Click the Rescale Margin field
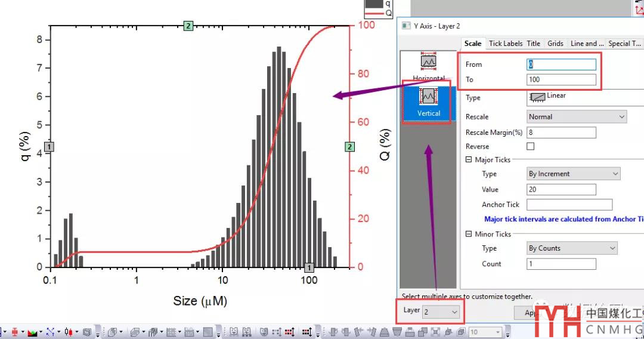 pos(561,132)
